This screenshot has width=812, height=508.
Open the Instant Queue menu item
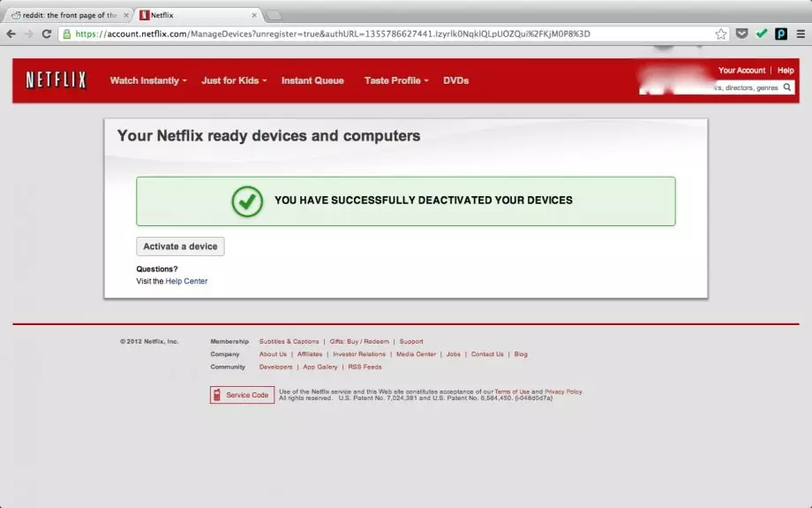[312, 80]
